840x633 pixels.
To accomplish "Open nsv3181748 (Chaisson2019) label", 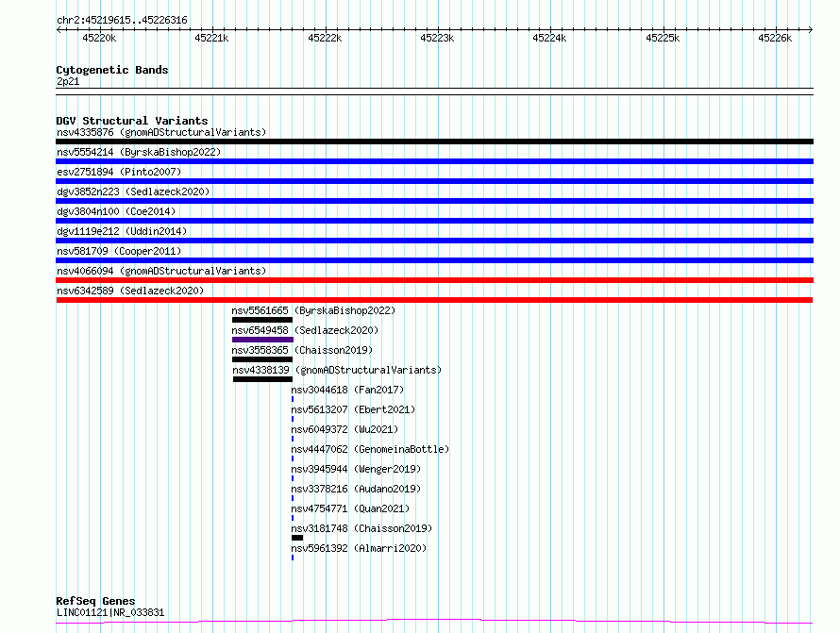I will click(x=361, y=528).
